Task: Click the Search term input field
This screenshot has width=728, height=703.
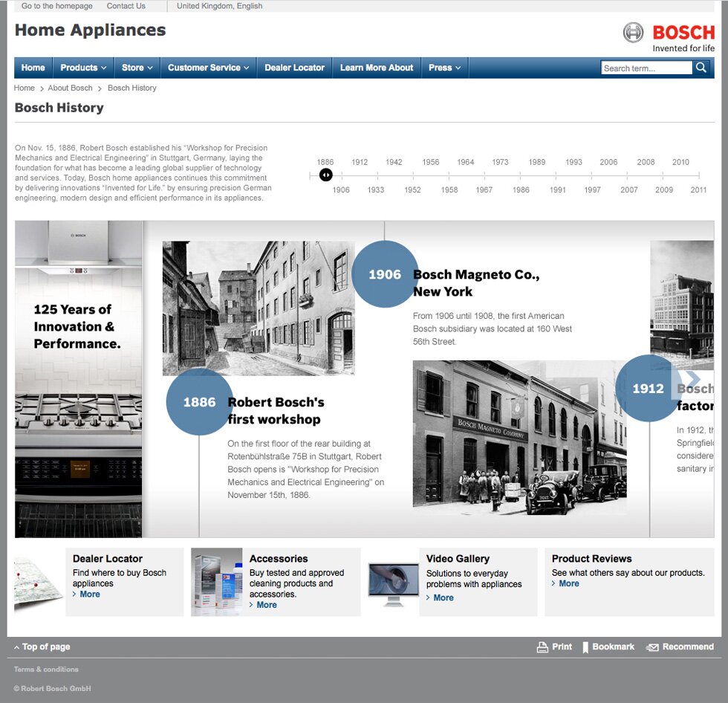Action: pyautogui.click(x=646, y=68)
